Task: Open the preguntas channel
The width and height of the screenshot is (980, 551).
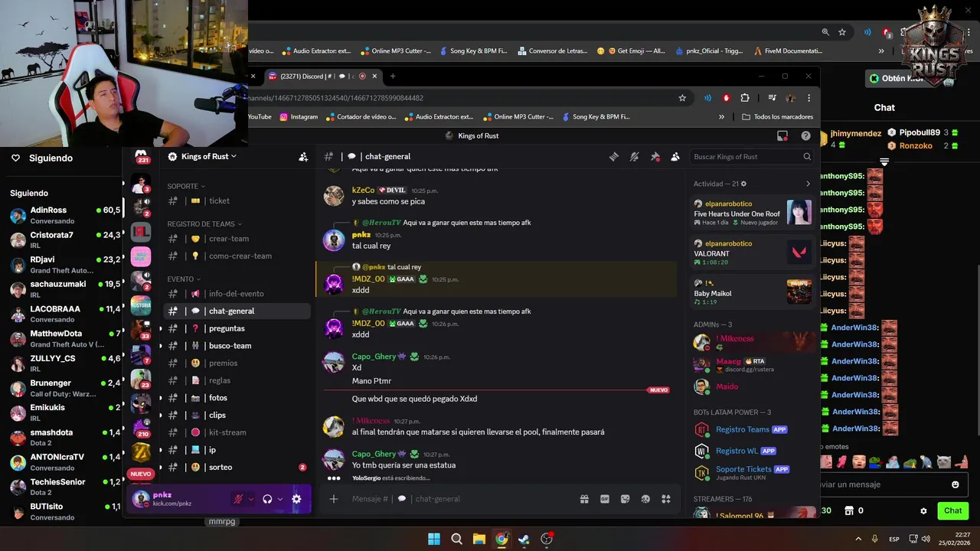Action: (x=237, y=328)
